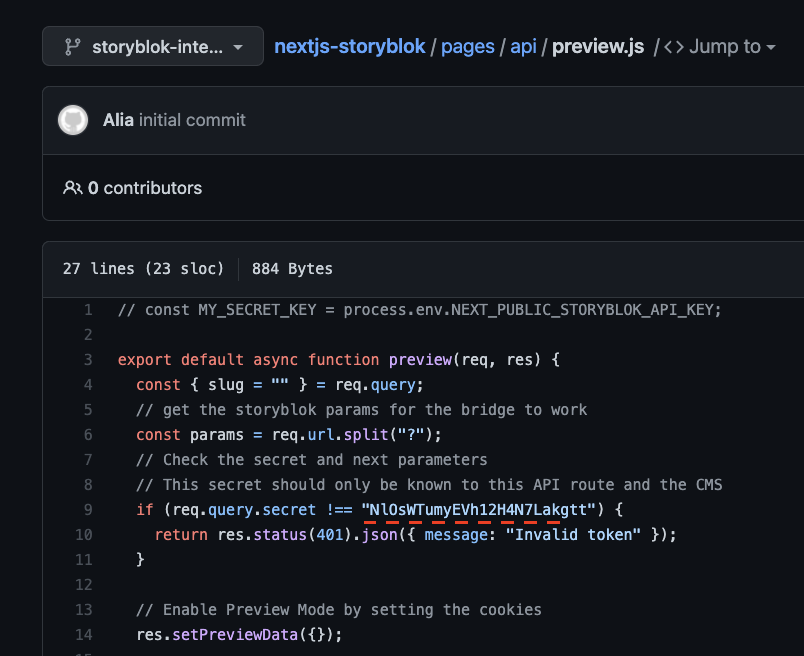Click the 884 Bytes file size
Viewport: 804px width, 656px height.
click(x=292, y=269)
